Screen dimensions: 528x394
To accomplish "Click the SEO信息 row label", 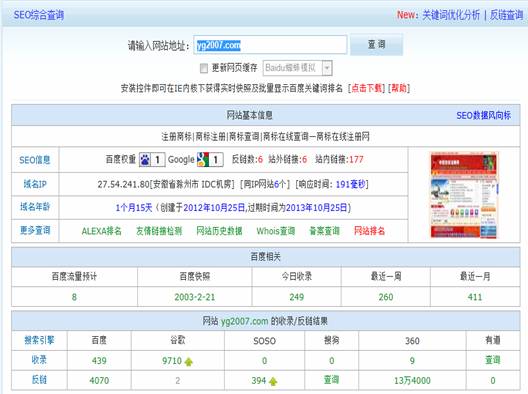I will (35, 160).
